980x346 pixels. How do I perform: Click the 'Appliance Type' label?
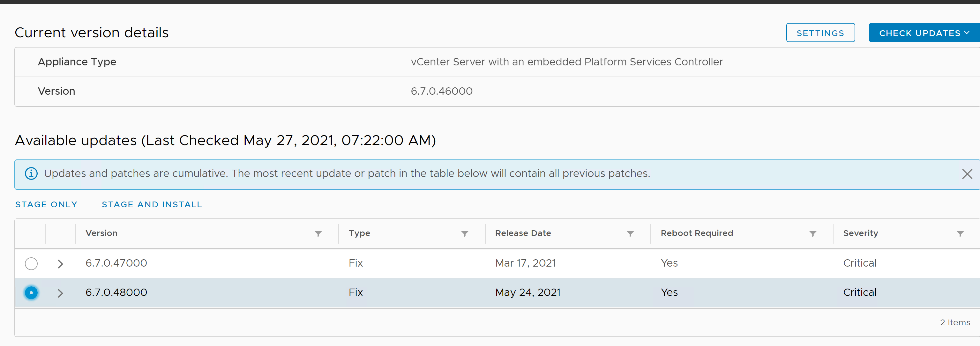(77, 62)
